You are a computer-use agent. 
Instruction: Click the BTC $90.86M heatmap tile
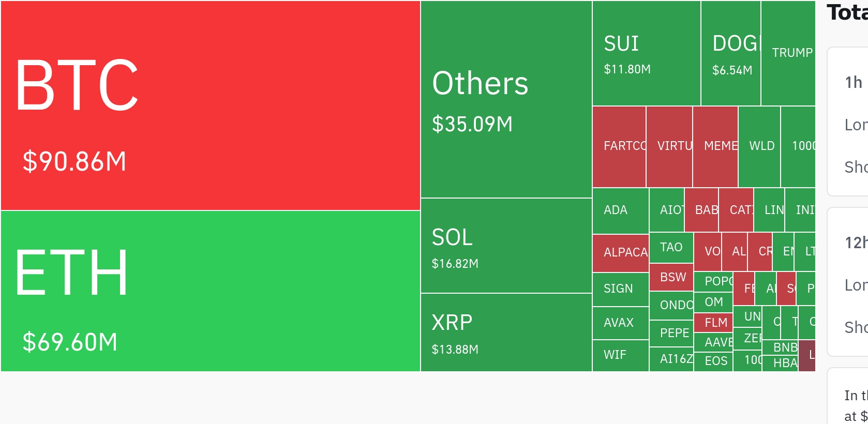coord(211,105)
